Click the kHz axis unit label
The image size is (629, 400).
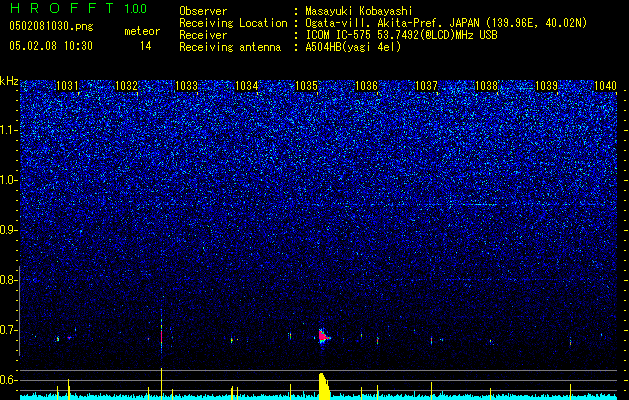click(x=9, y=81)
